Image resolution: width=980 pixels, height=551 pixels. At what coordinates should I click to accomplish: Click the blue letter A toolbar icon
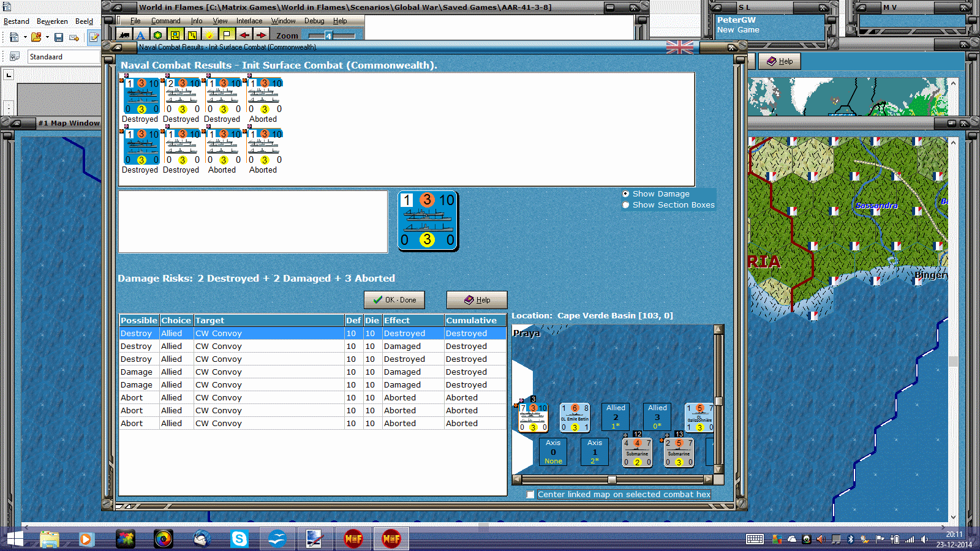tap(141, 36)
